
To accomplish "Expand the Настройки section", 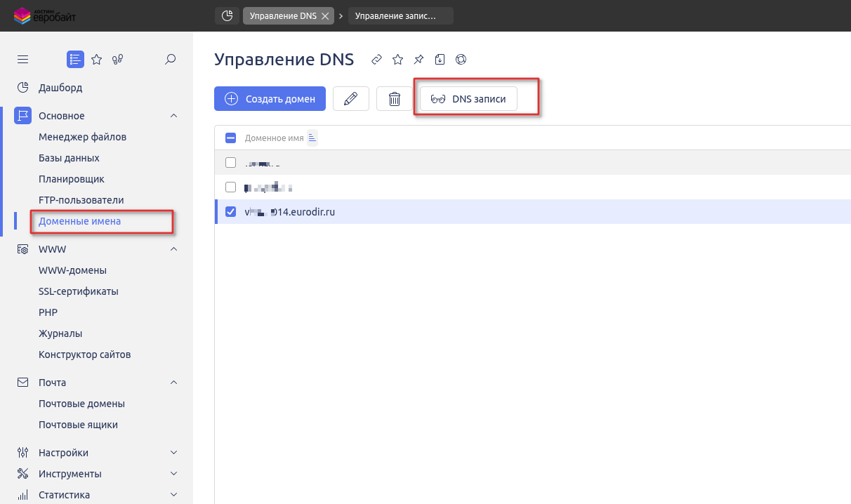I will tap(173, 452).
